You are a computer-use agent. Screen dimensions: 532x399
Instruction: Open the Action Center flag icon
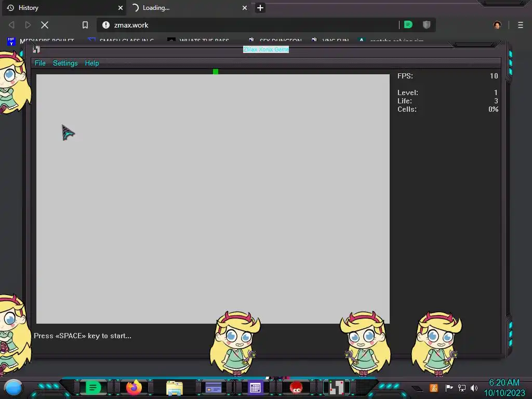click(449, 388)
